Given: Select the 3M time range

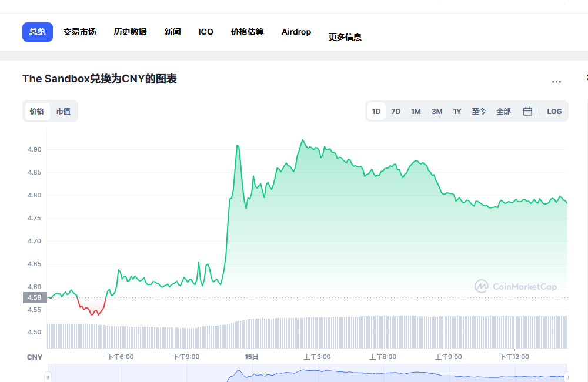Looking at the screenshot, I should point(437,111).
